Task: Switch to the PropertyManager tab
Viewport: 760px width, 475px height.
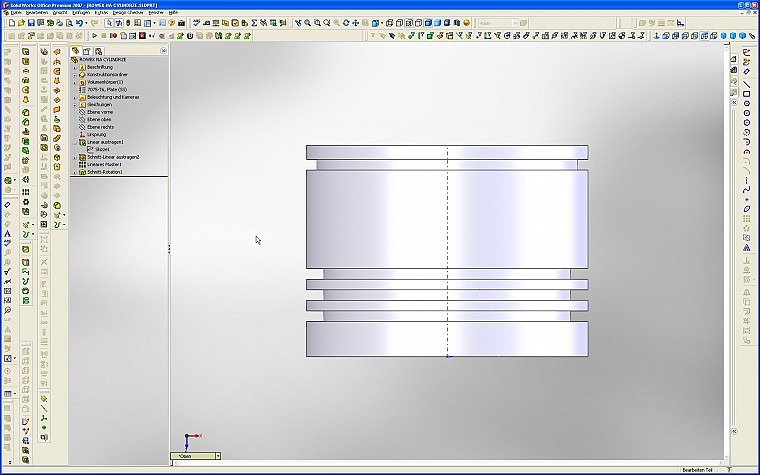Action: [x=87, y=50]
